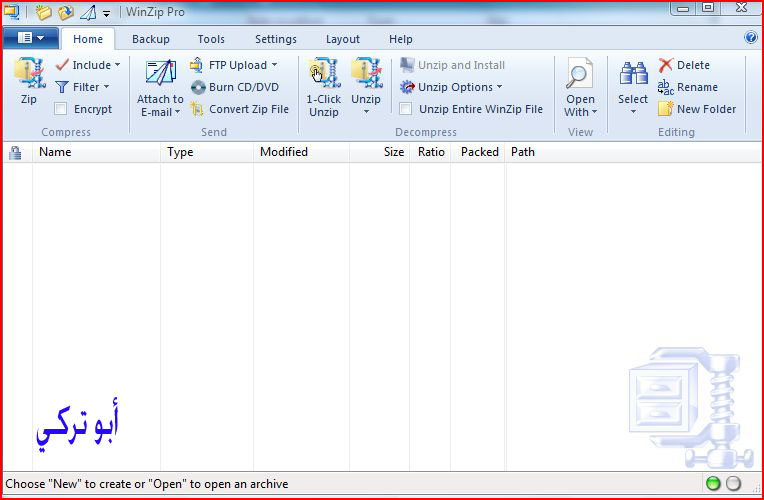Click the Burn CD/DVD label
Screen dimensions: 764x500
point(244,87)
